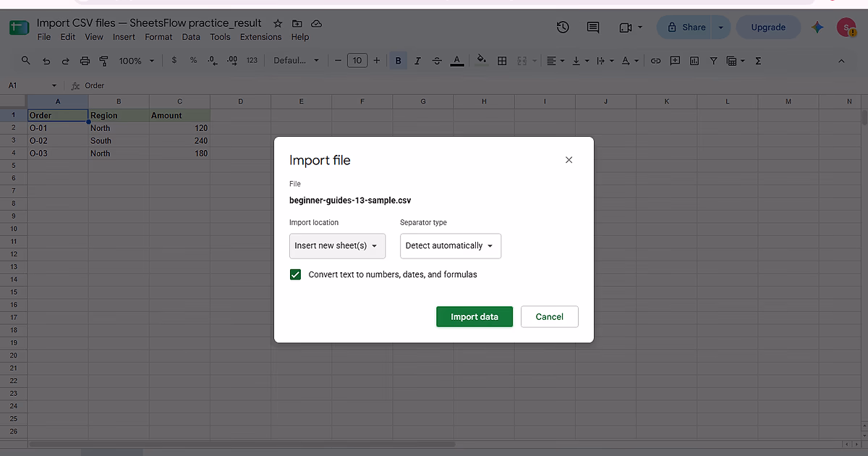This screenshot has height=456, width=868.
Task: Open the Import location dropdown
Action: [x=337, y=246]
